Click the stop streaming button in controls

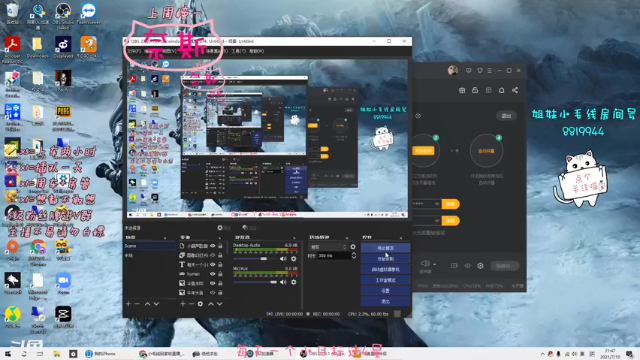click(385, 248)
